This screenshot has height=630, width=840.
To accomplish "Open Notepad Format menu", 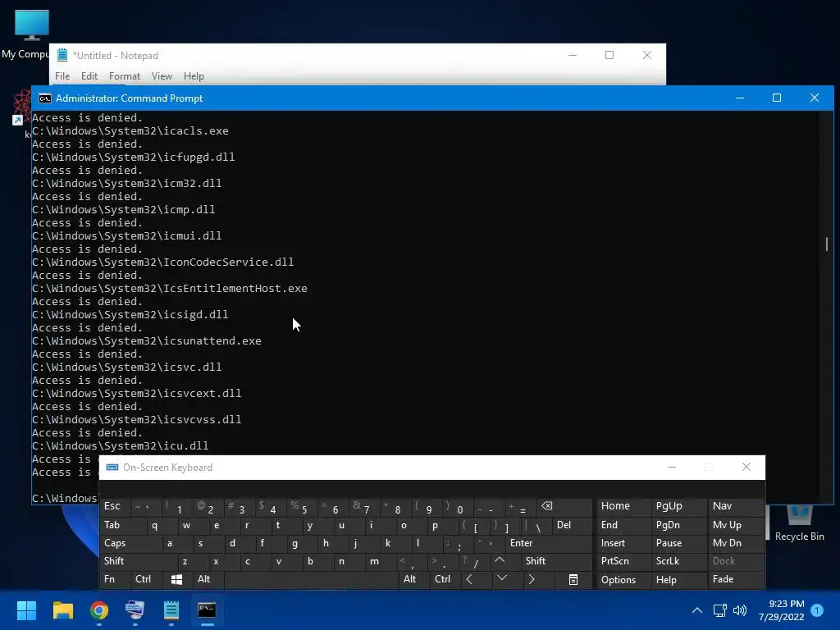I will 125,76.
